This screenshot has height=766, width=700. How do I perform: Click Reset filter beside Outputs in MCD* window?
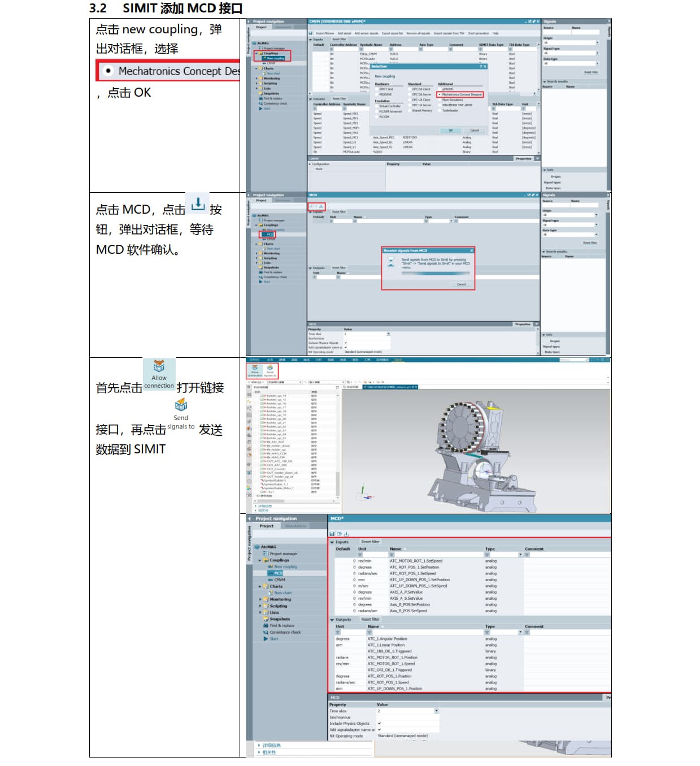tap(371, 620)
